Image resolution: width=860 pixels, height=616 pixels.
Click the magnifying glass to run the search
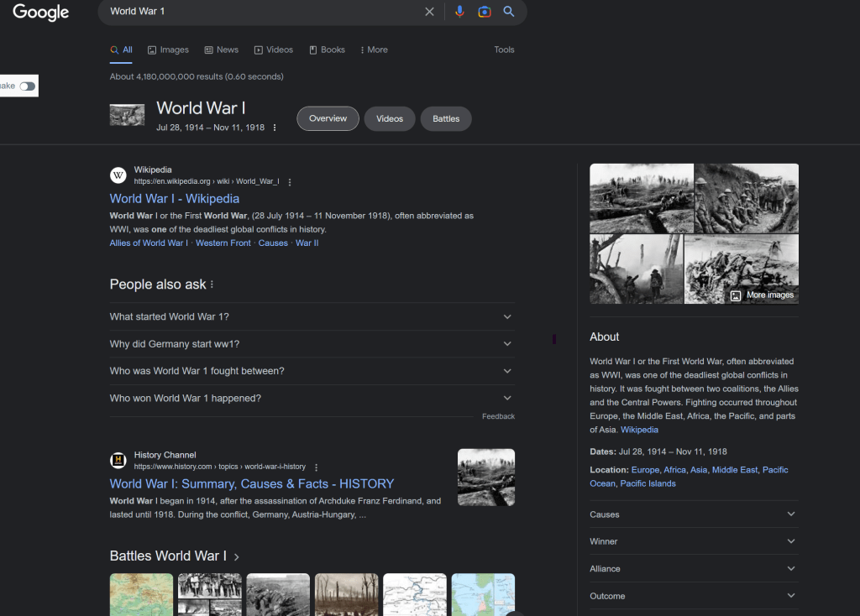coord(509,11)
